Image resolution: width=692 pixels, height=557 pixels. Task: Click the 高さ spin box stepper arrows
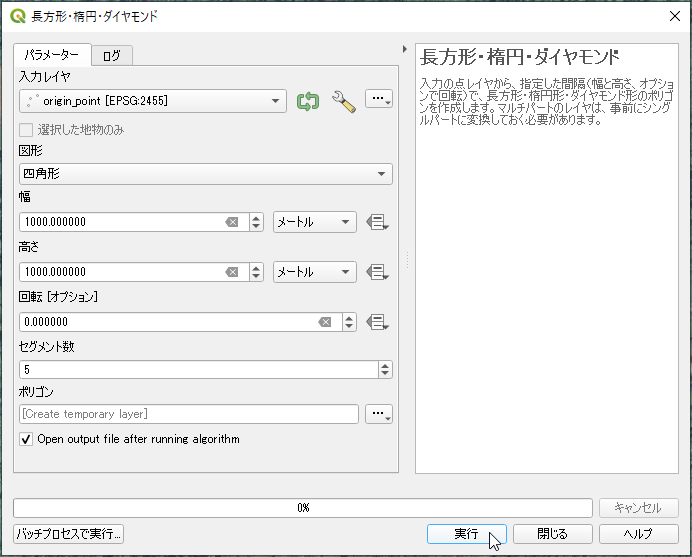pyautogui.click(x=256, y=272)
